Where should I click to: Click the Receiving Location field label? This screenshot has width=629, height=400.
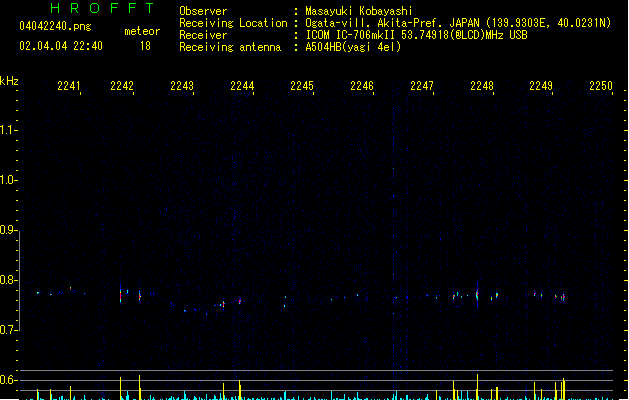(x=233, y=23)
